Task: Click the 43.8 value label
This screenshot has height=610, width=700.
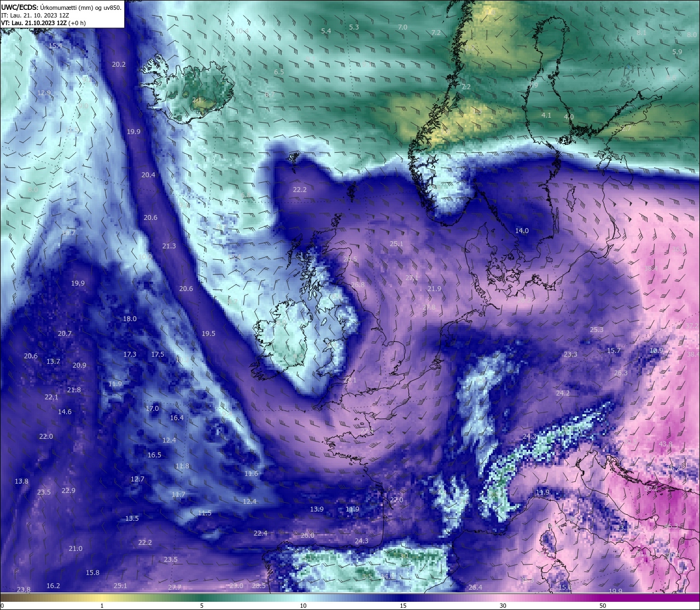Action: tap(666, 444)
